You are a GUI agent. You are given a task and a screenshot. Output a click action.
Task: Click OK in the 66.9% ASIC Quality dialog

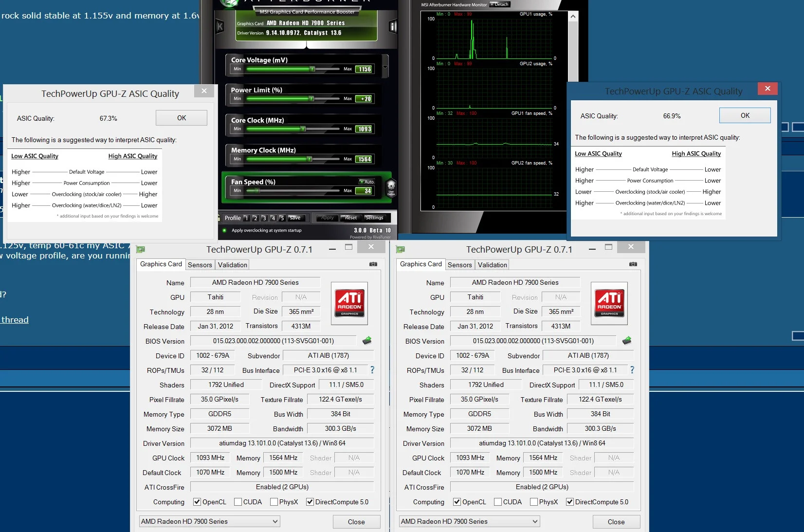745,115
